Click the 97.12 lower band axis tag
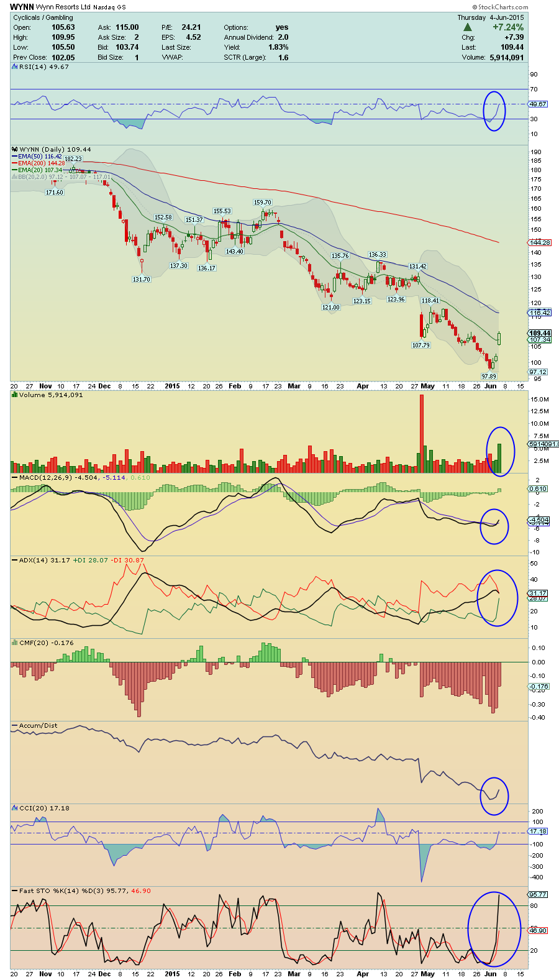The image size is (559, 980). (538, 372)
